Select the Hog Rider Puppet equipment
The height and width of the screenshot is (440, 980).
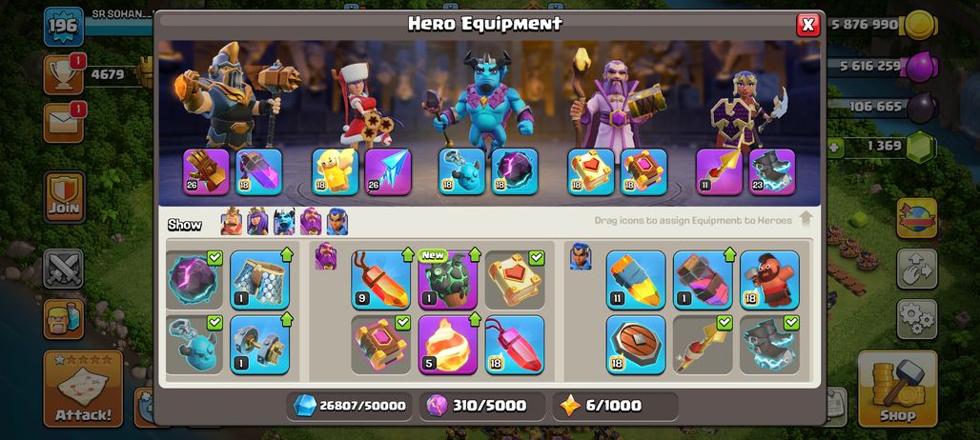point(769,280)
